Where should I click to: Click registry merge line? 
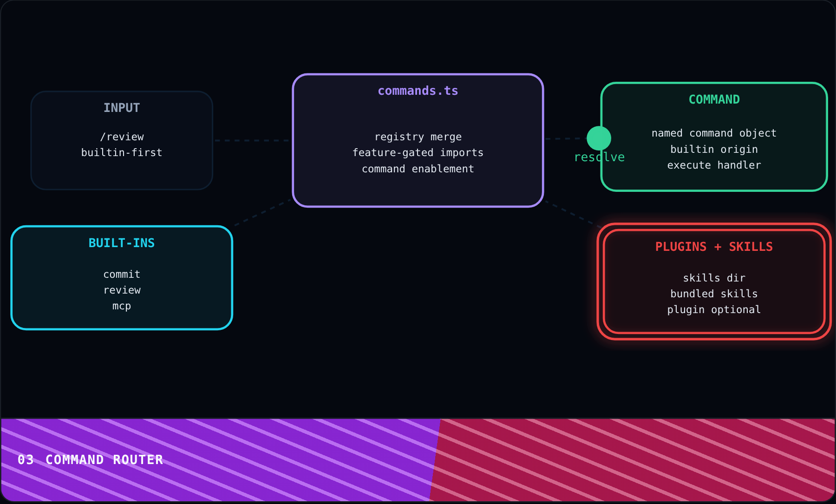coord(418,137)
